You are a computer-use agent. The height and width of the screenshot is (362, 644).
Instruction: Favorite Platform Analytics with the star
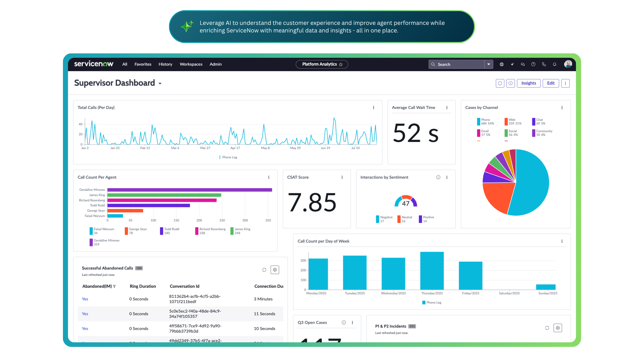[341, 64]
